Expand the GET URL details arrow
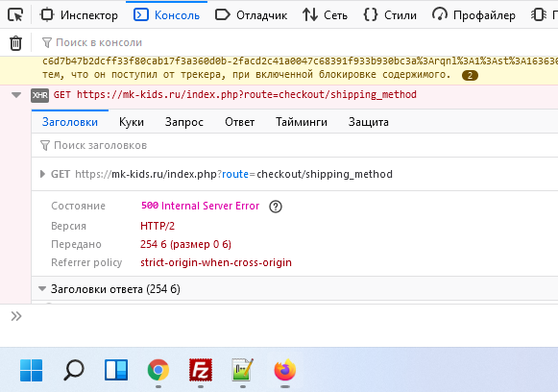 tap(42, 174)
